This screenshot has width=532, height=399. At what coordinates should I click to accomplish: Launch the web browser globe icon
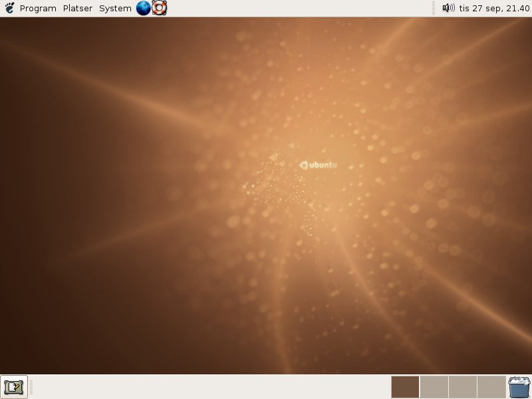coord(143,8)
